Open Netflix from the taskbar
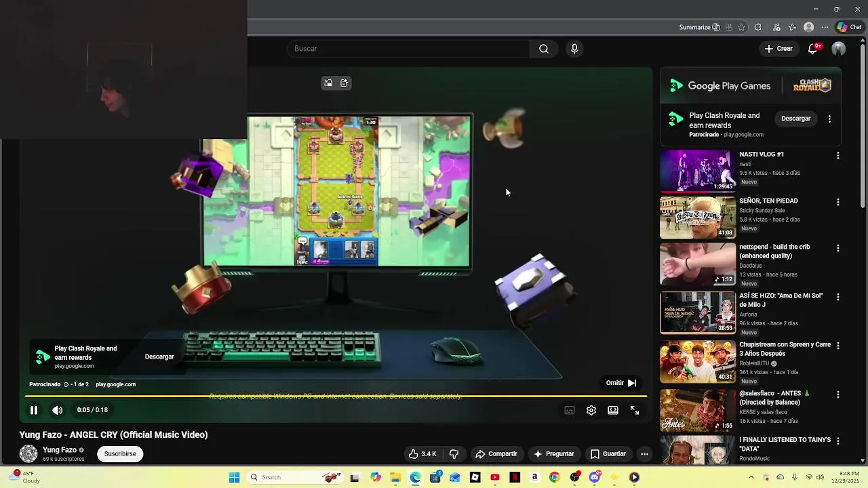This screenshot has width=868, height=488. point(515,477)
